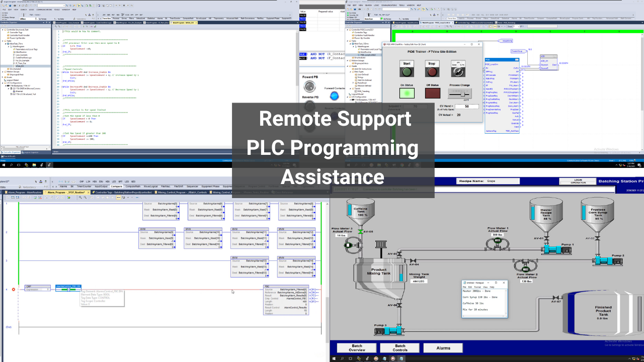Viewport: 644px width, 362px height.
Task: Click the Flow Meter 3 instrument icon
Action: [353, 245]
